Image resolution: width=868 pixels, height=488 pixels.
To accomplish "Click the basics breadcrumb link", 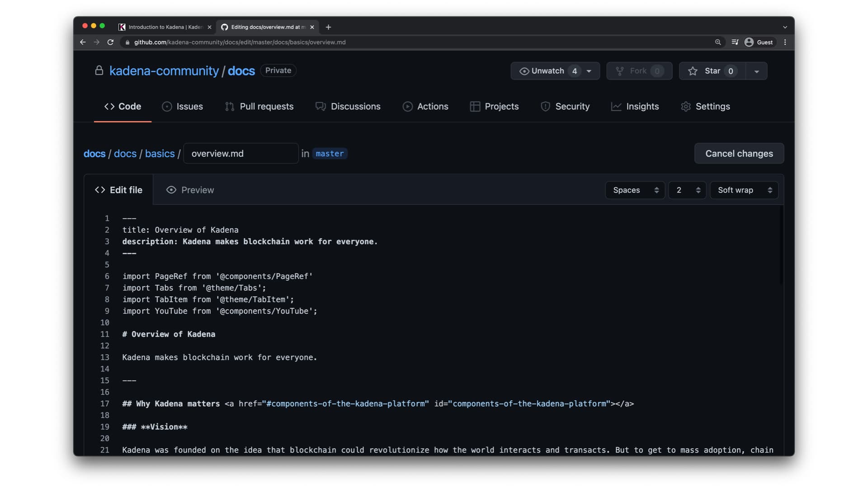I will pos(159,154).
